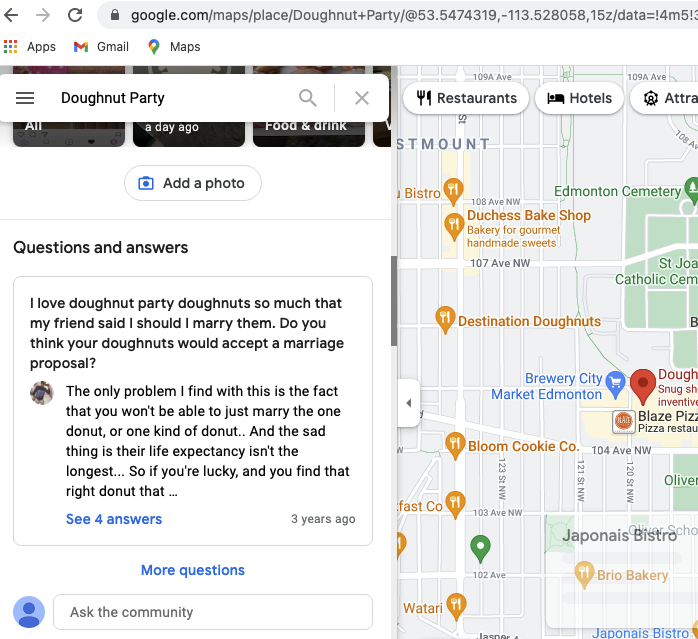Click the side panel vertical scrollbar
The image size is (698, 639).
(x=393, y=300)
